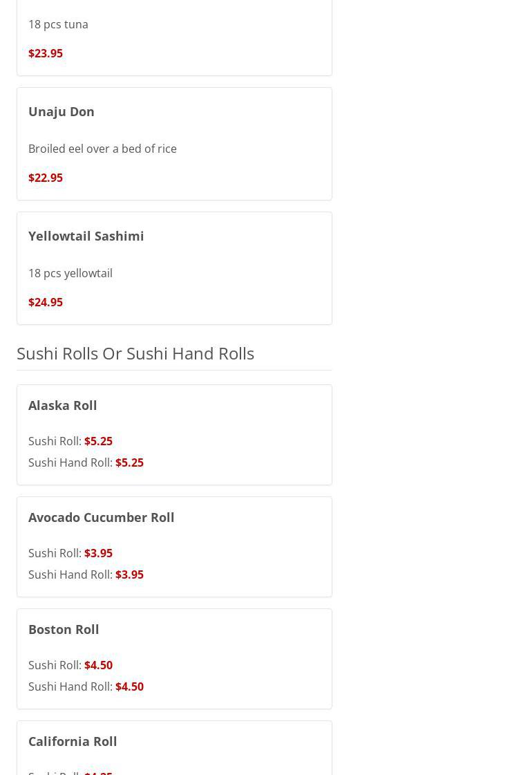Viewport: 532px width, 775px height.
Task: Open the Avocado Cucumber Roll item
Action: pyautogui.click(x=102, y=517)
